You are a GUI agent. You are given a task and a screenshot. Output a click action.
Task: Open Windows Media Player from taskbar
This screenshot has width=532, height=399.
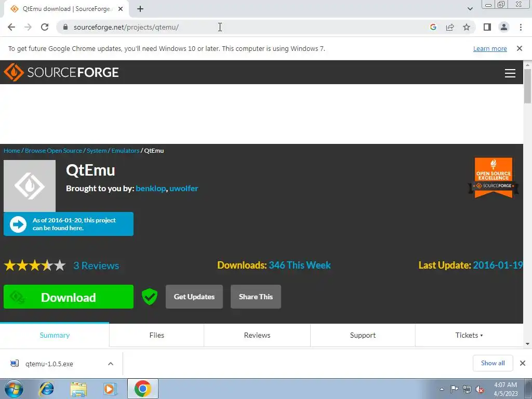[110, 389]
